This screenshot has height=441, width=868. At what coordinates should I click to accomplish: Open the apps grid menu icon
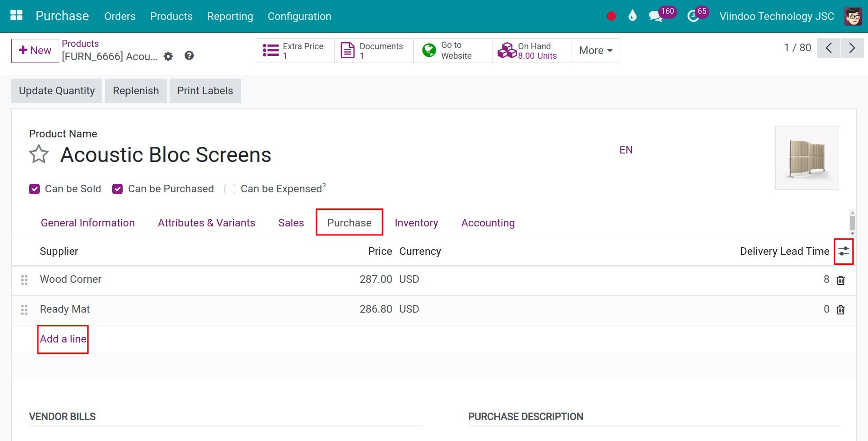click(17, 16)
